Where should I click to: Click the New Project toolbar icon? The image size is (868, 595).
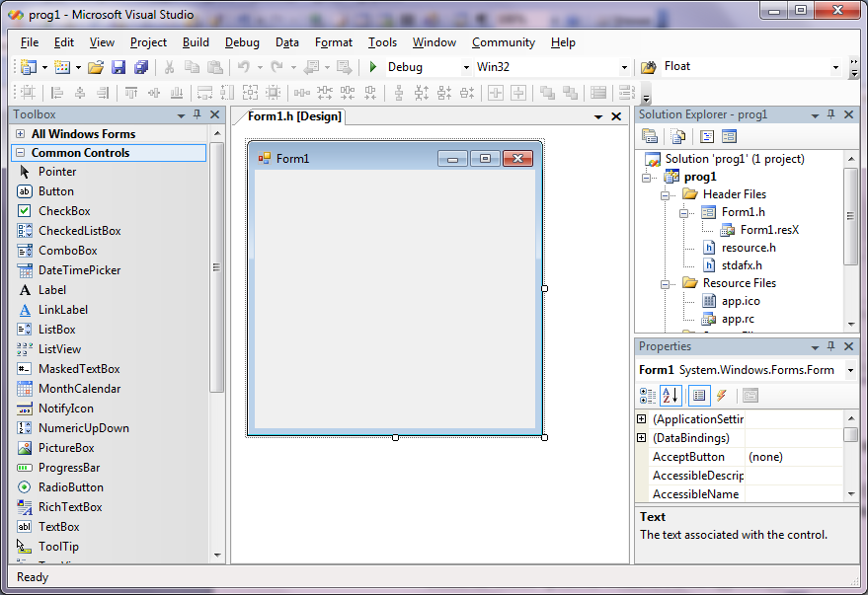click(29, 67)
